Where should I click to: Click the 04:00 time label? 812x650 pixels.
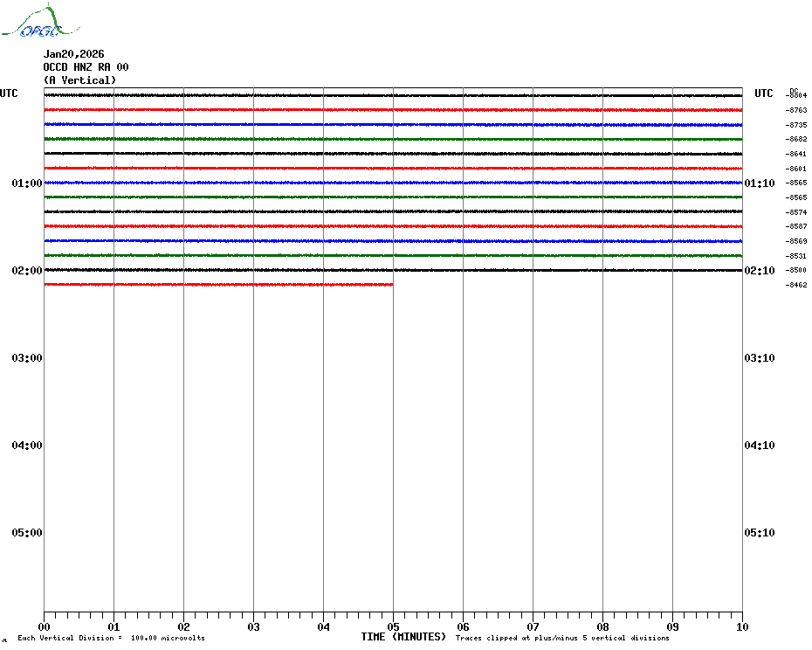27,446
